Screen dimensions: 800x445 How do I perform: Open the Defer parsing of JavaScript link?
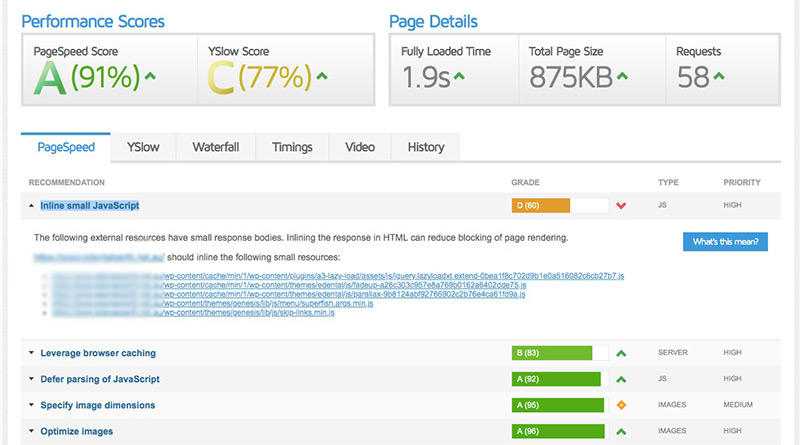click(100, 379)
